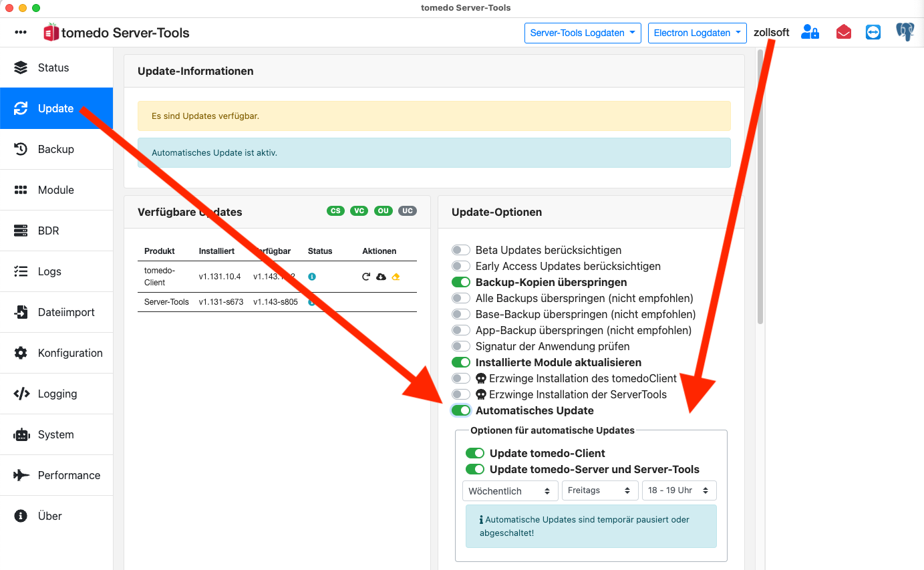The height and width of the screenshot is (570, 924).
Task: Click the Konfiguration gear icon in sidebar
Action: click(21, 353)
